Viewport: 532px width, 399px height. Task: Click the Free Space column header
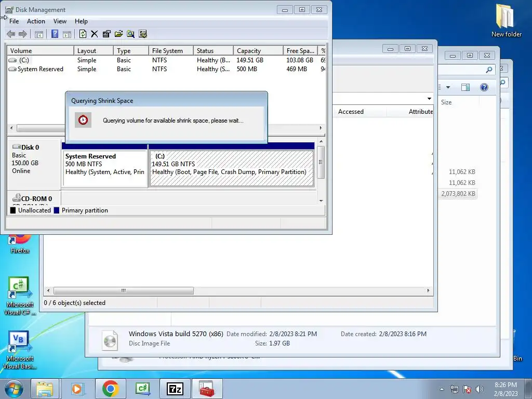coord(301,50)
